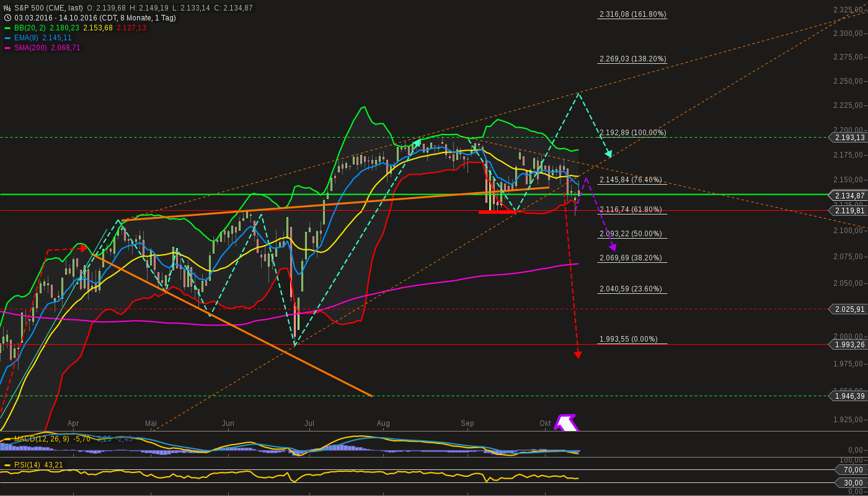Click the 2.025,91 price axis marker

(x=848, y=309)
